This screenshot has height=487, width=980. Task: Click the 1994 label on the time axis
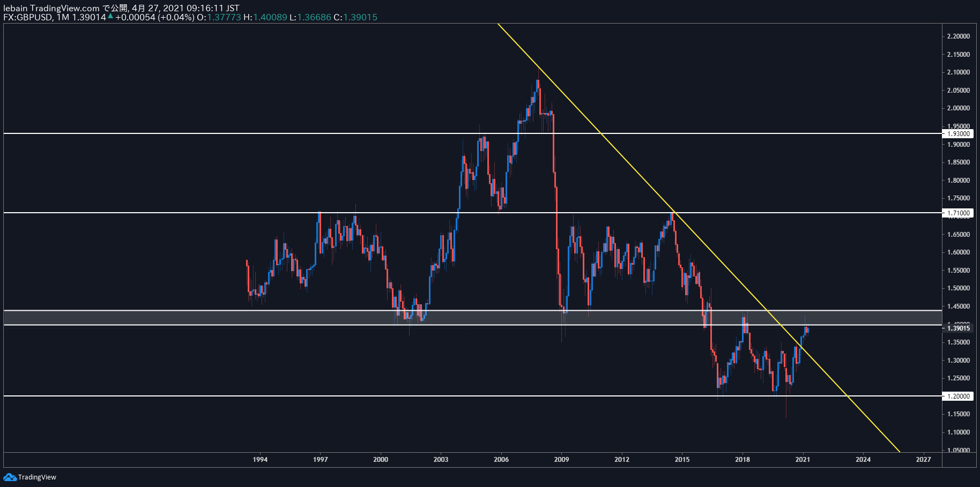260,459
